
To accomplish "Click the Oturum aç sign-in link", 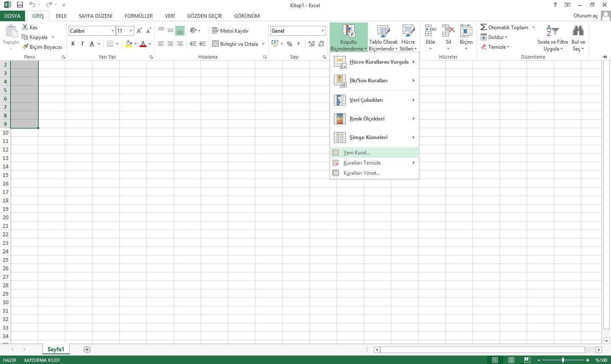I will coord(586,16).
